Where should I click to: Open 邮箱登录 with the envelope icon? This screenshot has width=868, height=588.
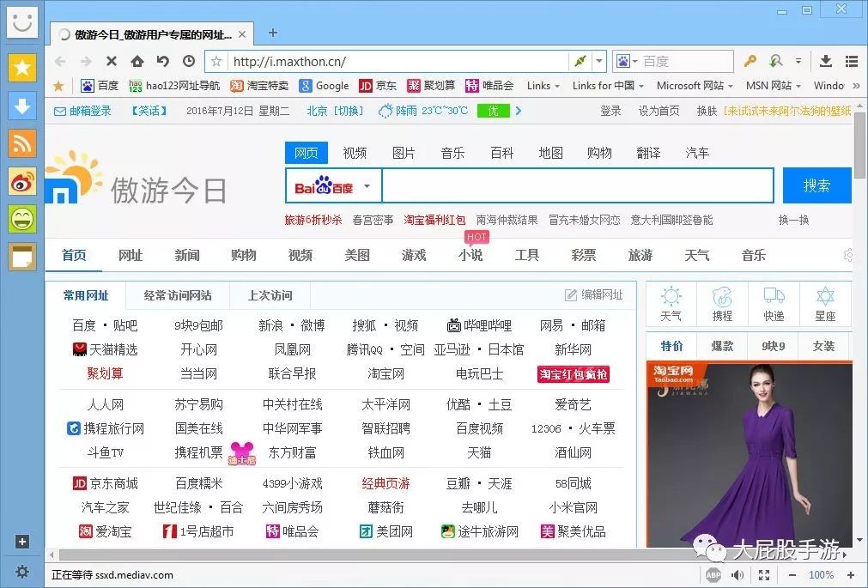pos(83,111)
